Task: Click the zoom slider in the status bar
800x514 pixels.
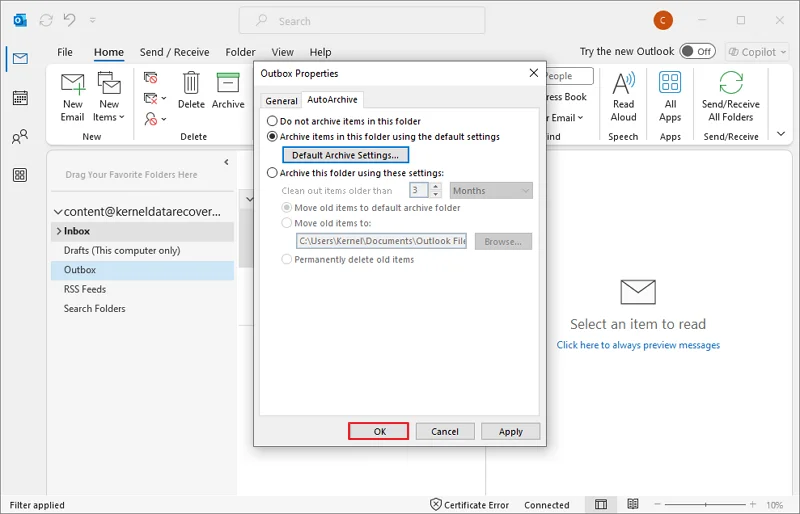Action: [x=705, y=504]
